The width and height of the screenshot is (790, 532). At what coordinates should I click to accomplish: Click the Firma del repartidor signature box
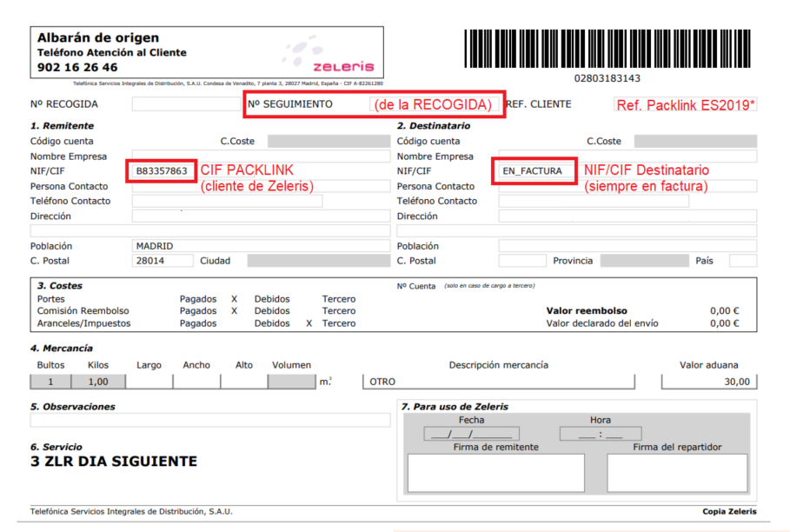[677, 473]
